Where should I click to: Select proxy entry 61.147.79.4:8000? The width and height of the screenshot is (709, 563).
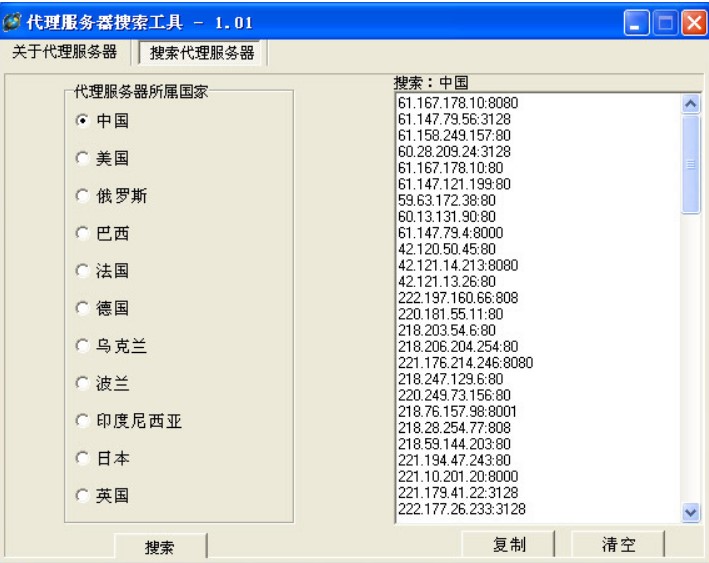[x=450, y=233]
